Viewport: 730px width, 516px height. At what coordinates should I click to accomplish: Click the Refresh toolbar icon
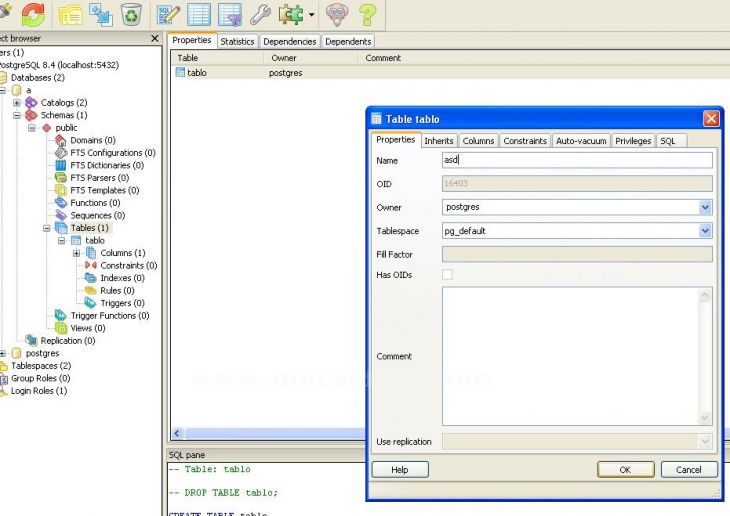coord(34,14)
